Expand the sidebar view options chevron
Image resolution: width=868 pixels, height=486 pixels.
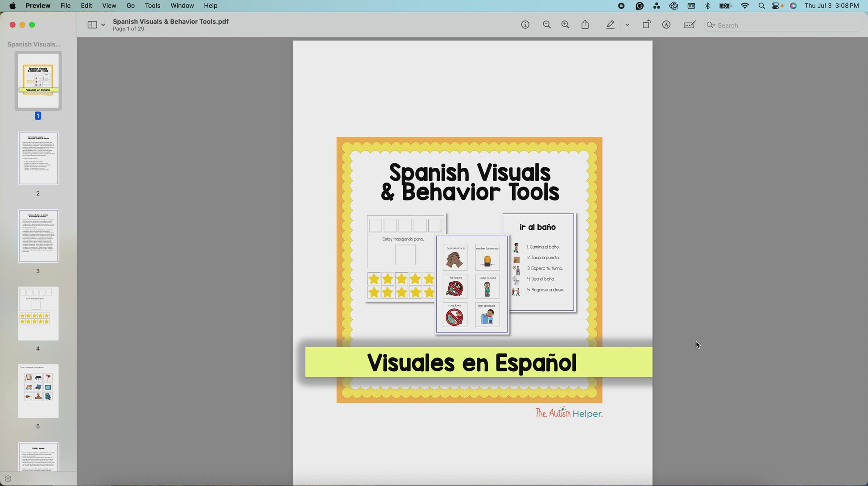(103, 25)
